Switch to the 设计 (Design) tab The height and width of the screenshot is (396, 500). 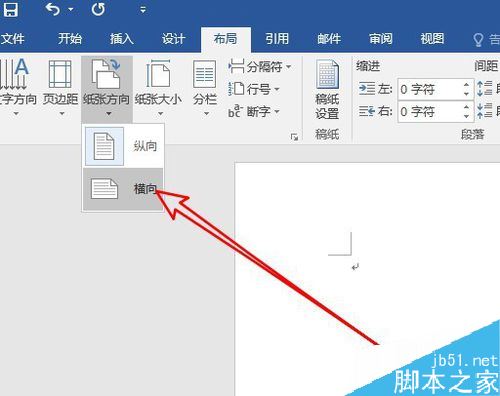click(173, 39)
